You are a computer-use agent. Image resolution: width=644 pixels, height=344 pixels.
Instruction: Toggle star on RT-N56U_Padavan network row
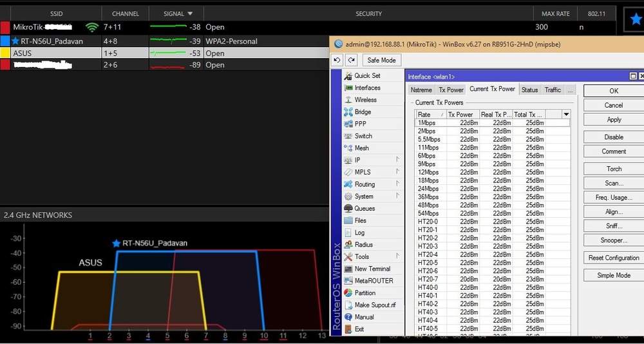click(x=15, y=41)
